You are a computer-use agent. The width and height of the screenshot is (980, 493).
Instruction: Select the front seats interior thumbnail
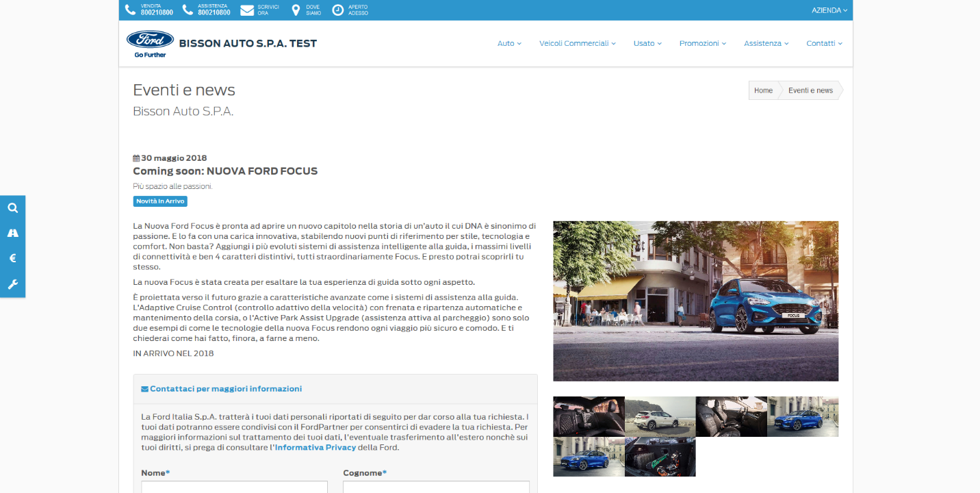(731, 416)
